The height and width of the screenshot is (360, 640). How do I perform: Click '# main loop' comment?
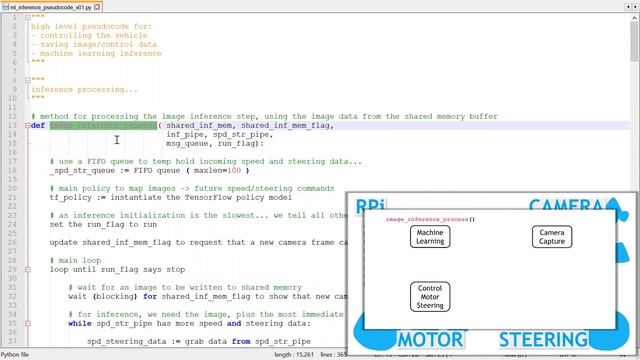click(75, 260)
